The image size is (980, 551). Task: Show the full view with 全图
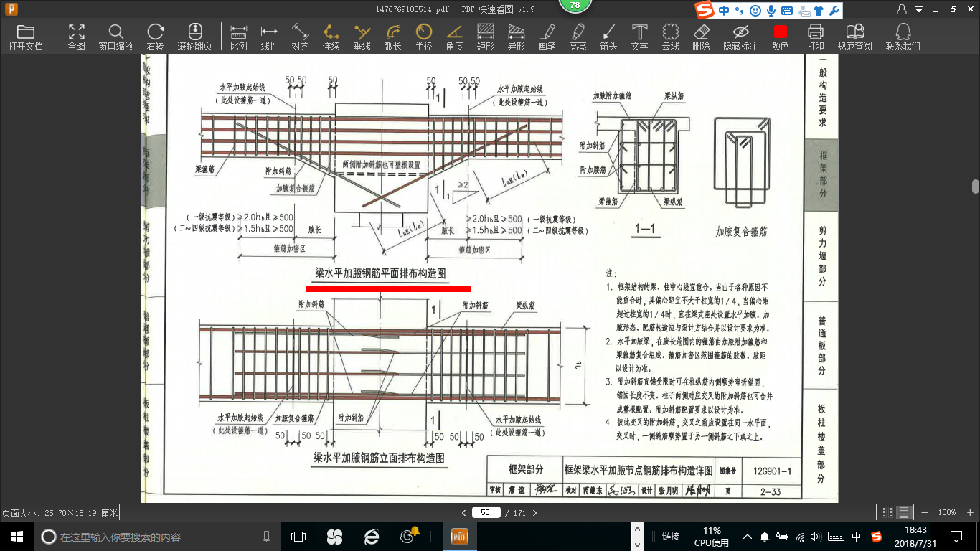pos(77,37)
